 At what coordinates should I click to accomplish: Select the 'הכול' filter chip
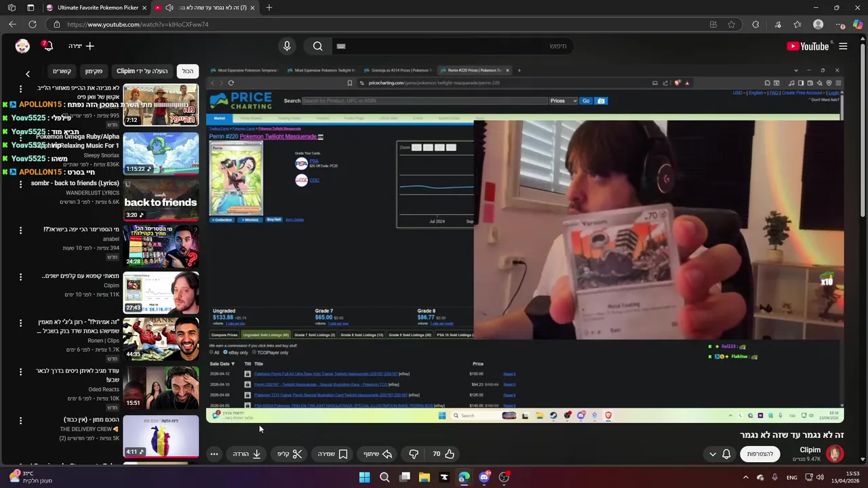tap(187, 71)
